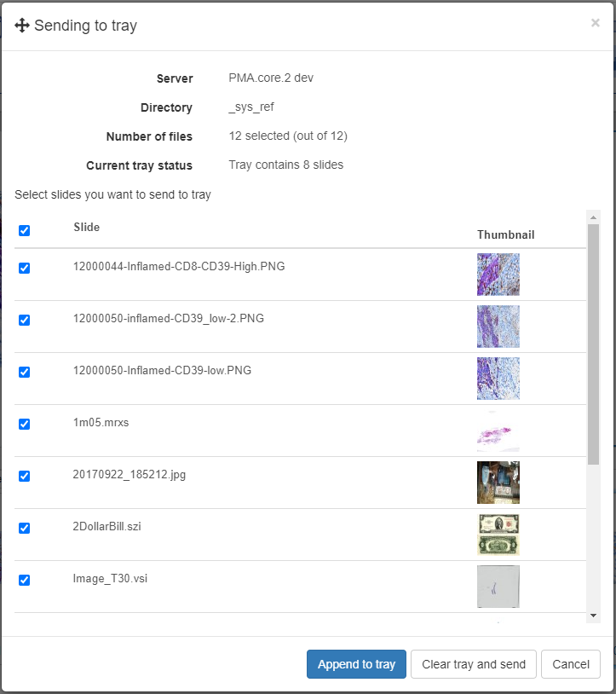Uncheck 12000044-Inflamed-CD8-CD39-High.PNG checkbox
This screenshot has height=694, width=616.
coord(24,268)
